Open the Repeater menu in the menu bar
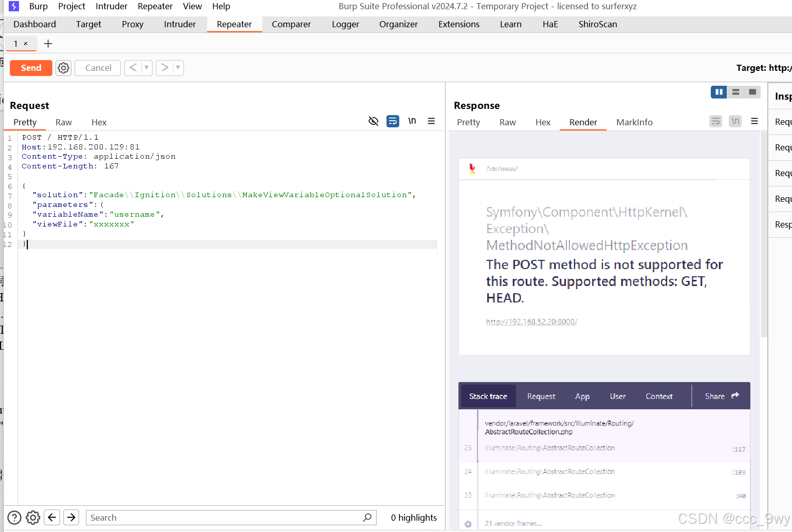The width and height of the screenshot is (792, 532). pos(155,6)
